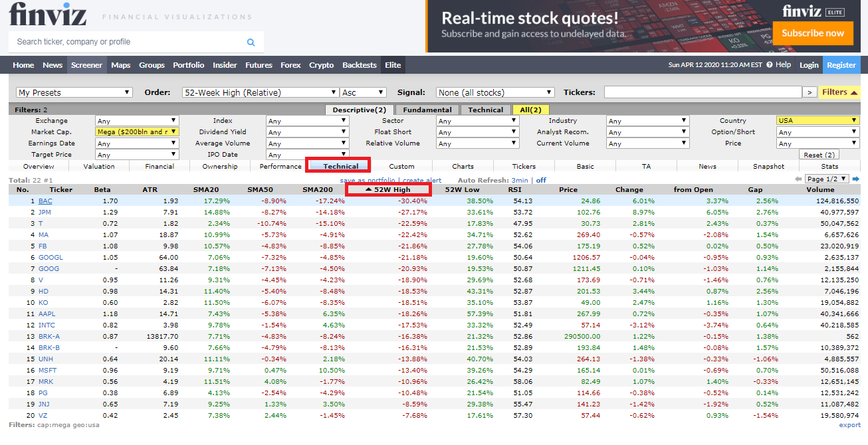This screenshot has width=868, height=445.
Task: Open the GOOGL ticker link
Action: pyautogui.click(x=51, y=257)
